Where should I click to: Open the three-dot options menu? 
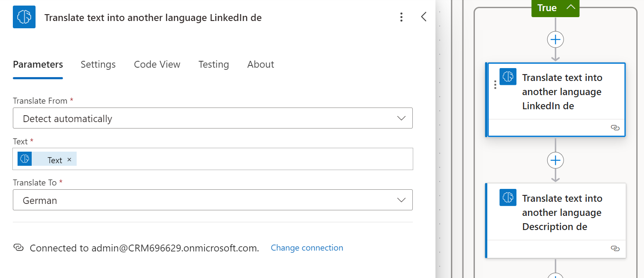(401, 17)
